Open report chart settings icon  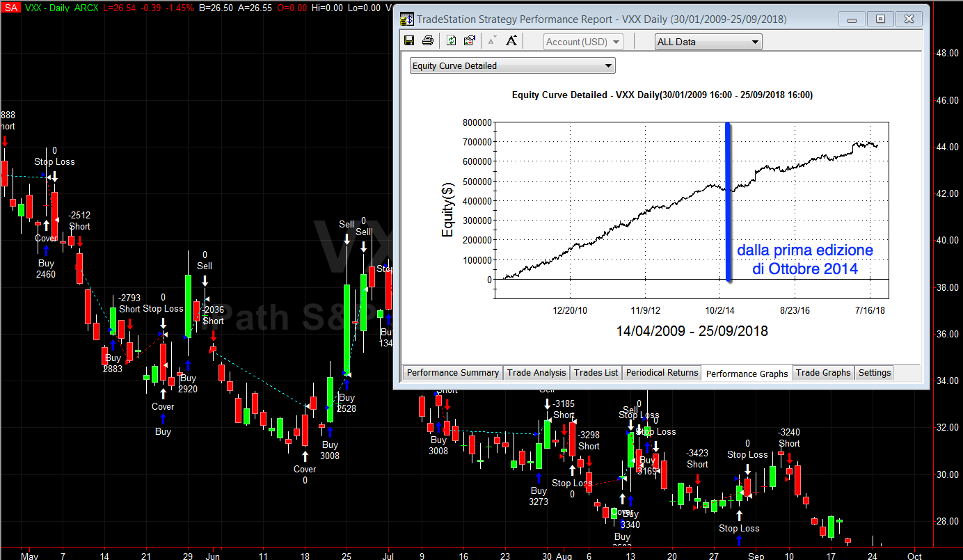click(469, 41)
